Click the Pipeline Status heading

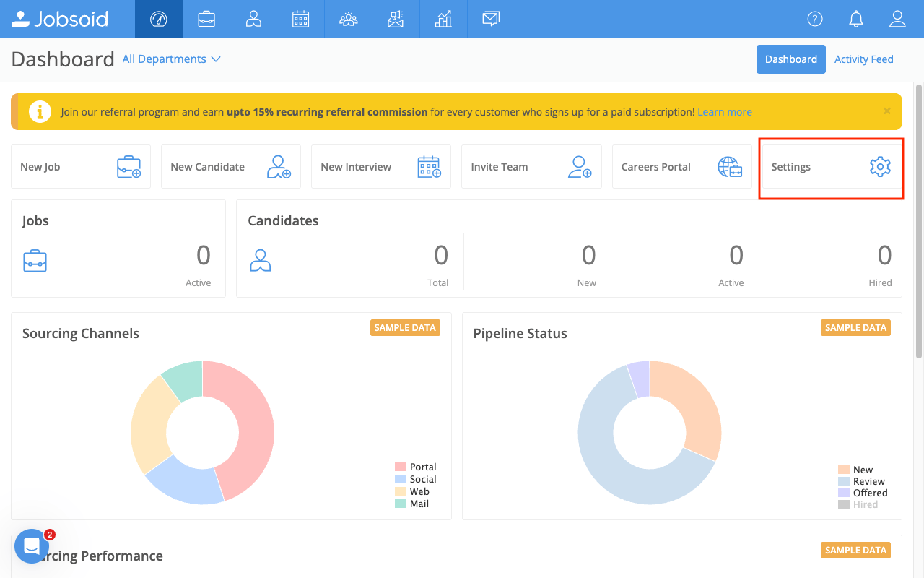(520, 333)
